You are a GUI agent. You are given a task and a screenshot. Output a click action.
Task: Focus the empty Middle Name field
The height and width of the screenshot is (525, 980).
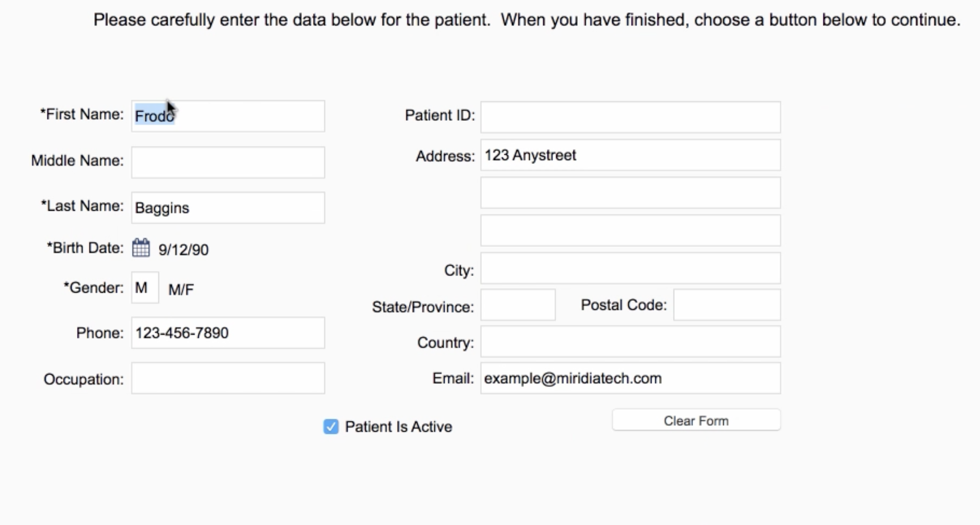tap(228, 162)
